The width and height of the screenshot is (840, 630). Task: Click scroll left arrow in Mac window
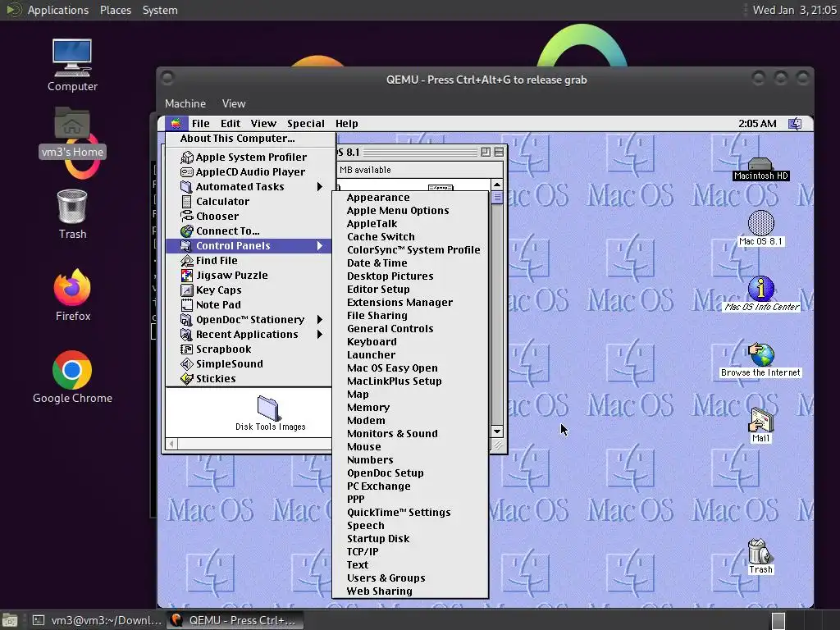pyautogui.click(x=171, y=444)
